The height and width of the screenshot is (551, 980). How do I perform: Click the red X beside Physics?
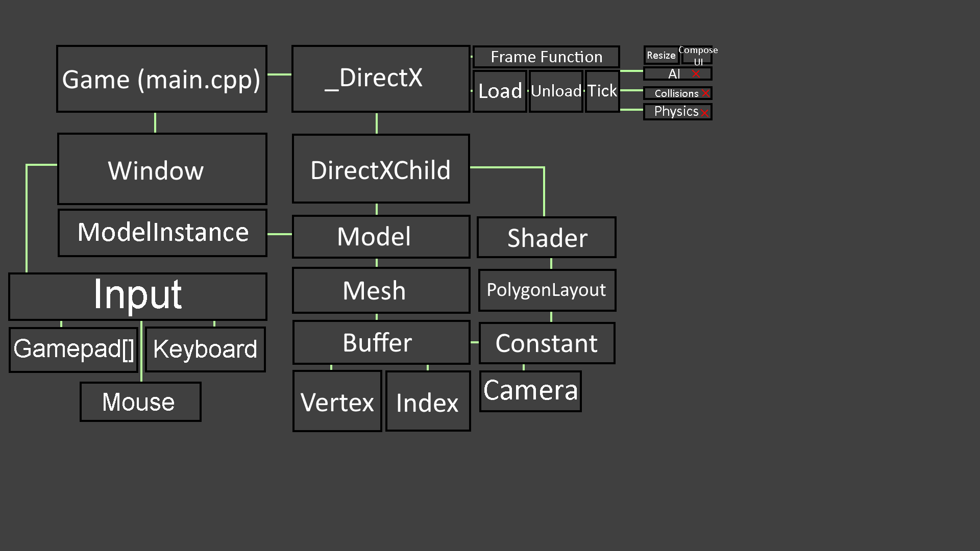pos(705,113)
